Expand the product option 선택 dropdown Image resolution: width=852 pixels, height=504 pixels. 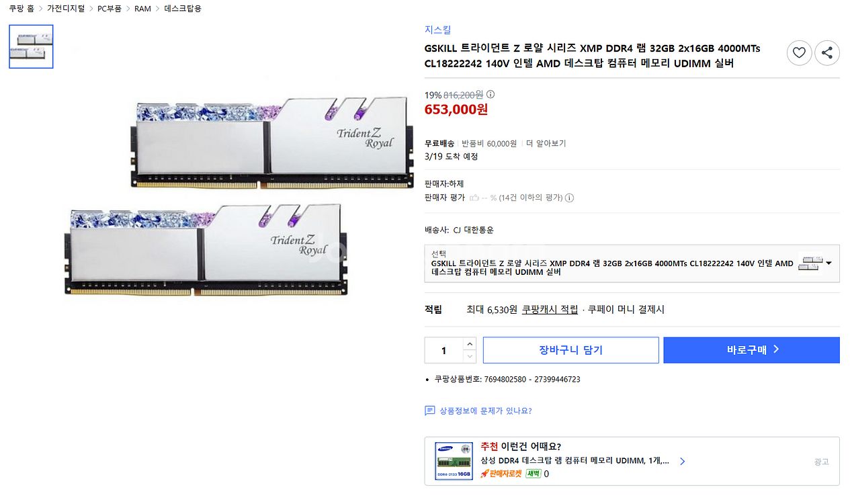828,263
